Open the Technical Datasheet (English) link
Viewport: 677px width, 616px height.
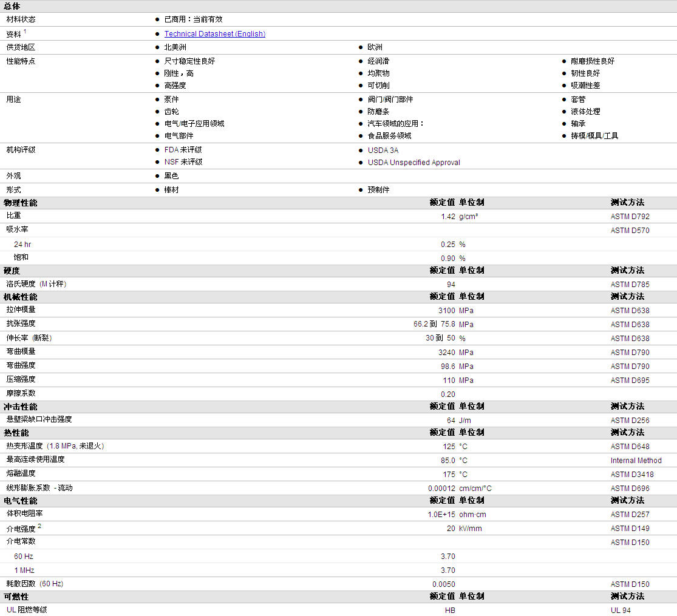[214, 33]
